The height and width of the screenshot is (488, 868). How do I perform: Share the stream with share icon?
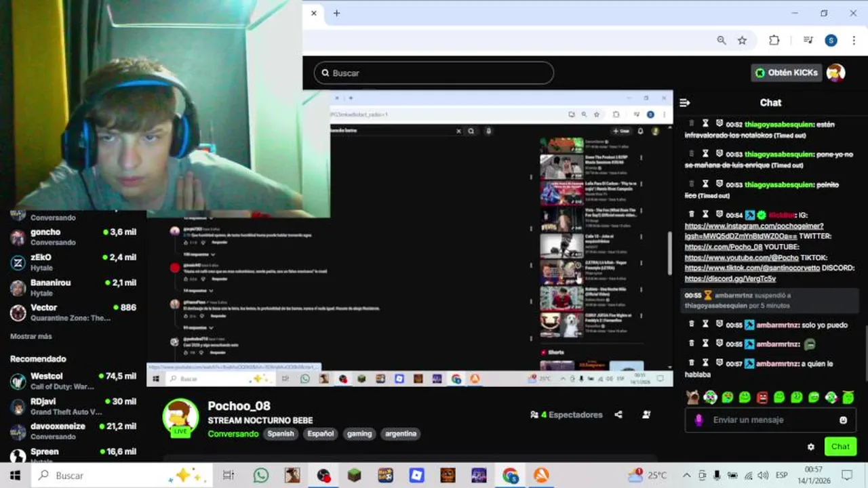618,415
